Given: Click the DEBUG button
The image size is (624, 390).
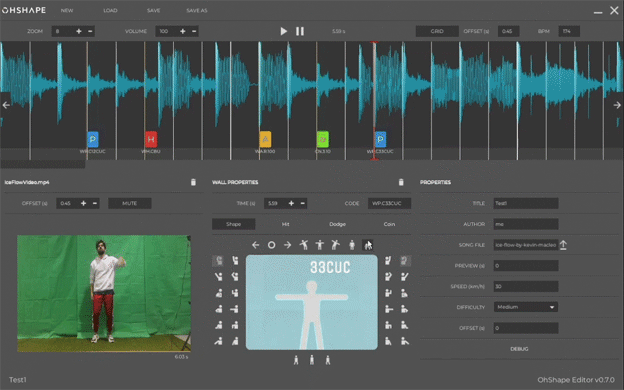Looking at the screenshot, I should point(519,349).
